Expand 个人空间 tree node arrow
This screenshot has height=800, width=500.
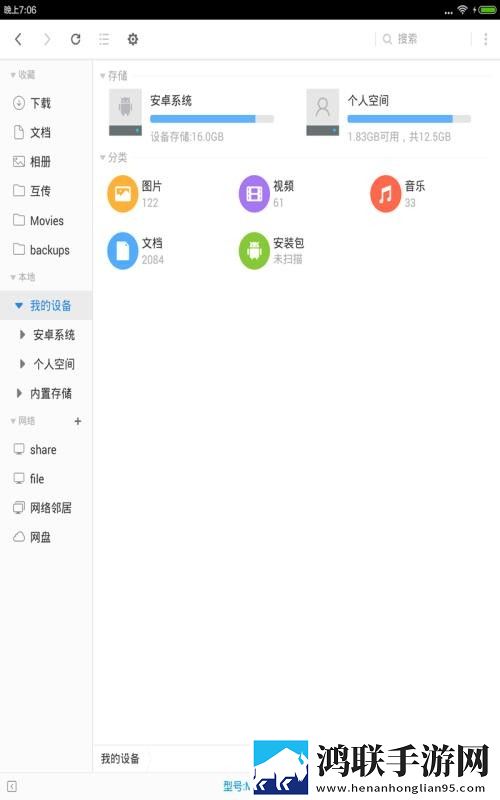click(22, 364)
